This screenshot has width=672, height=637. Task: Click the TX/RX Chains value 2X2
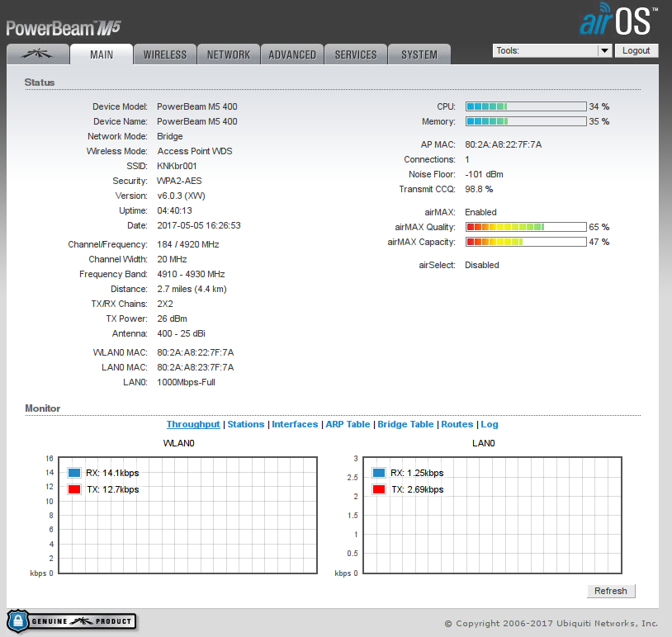point(165,304)
